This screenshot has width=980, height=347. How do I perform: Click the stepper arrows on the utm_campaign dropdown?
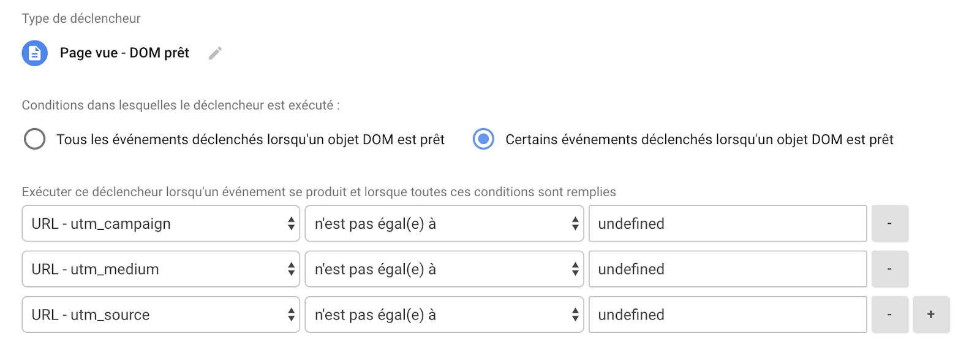(291, 224)
